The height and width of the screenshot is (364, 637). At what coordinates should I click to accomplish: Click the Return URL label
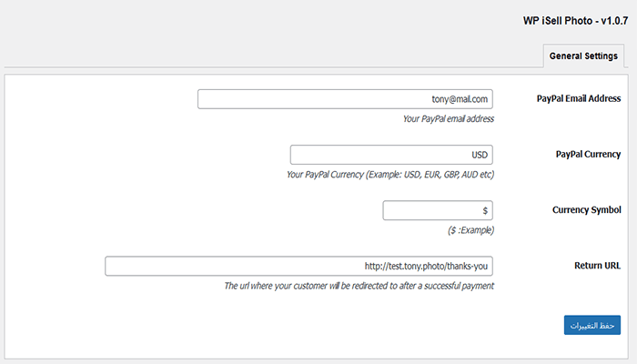tap(597, 266)
